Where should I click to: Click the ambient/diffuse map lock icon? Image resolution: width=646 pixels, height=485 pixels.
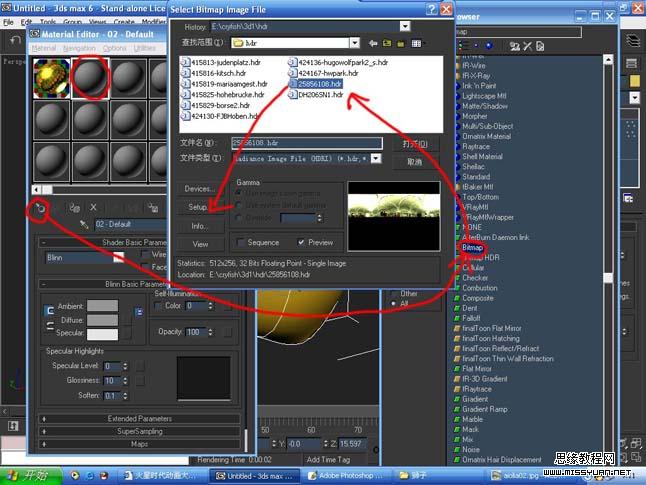pos(139,312)
